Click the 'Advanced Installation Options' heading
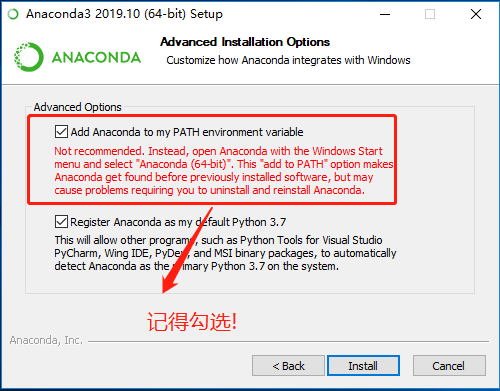This screenshot has height=391, width=500. [245, 42]
